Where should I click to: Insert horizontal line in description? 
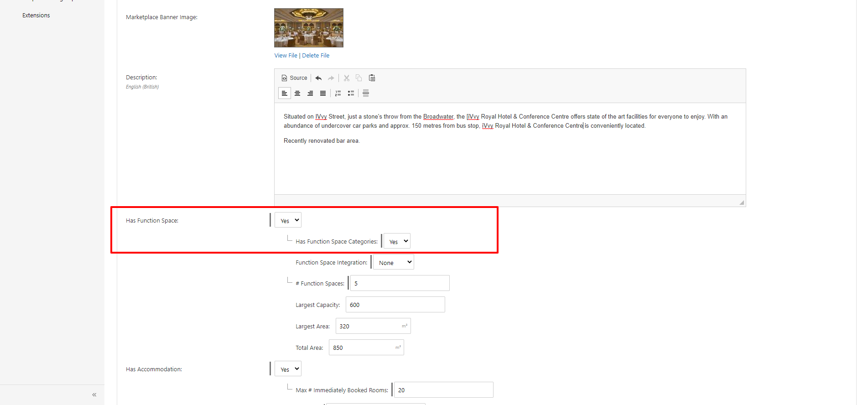point(366,93)
